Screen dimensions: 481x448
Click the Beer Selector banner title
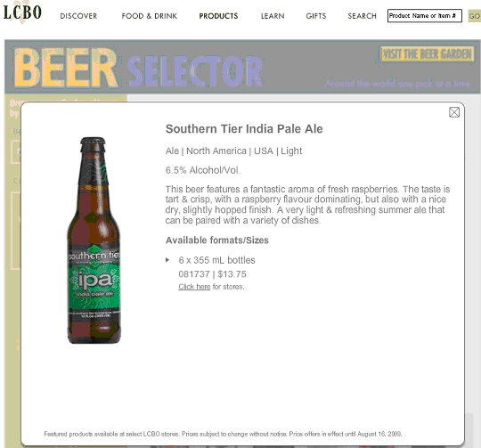click(138, 68)
